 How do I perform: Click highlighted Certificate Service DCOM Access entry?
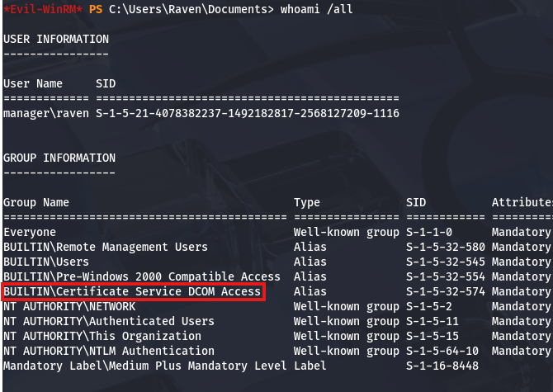point(132,291)
